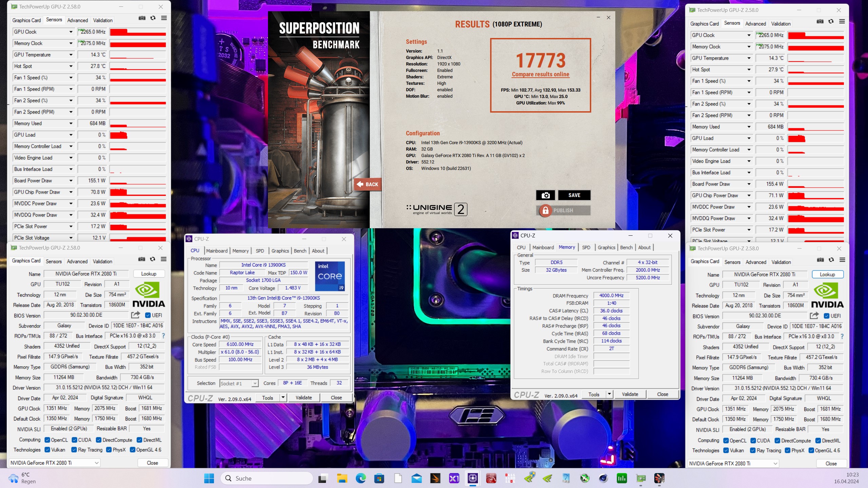Click the screenshot camera icon in left GPU-Z Sensors window
Viewport: 868px width, 488px height.
142,18
